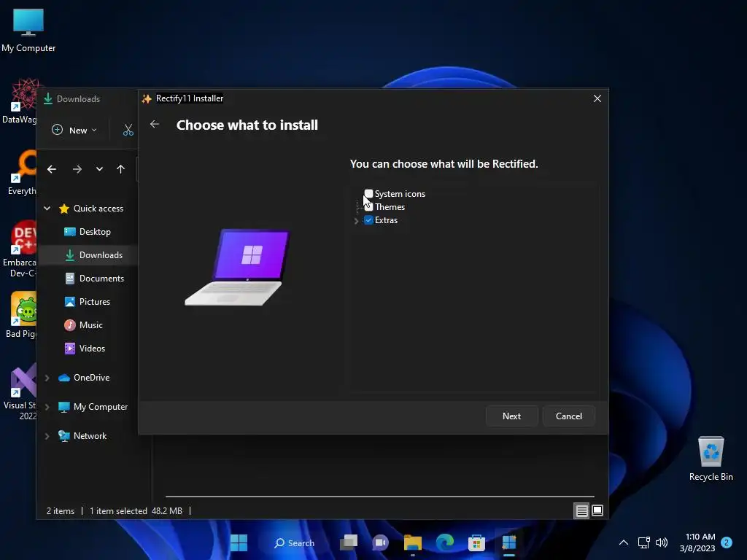This screenshot has width=747, height=560.
Task: Open Videos folder in navigation pane
Action: click(93, 349)
